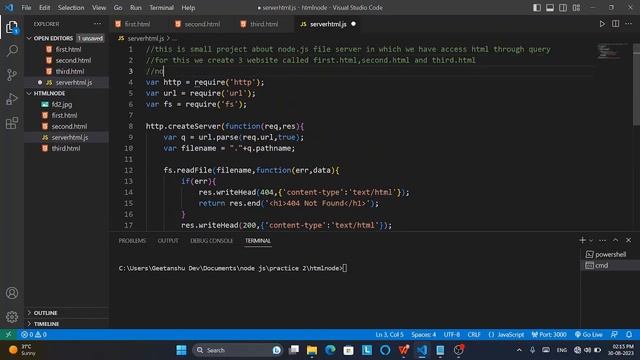Image resolution: width=640 pixels, height=360 pixels.
Task: Open the Edit menu
Action: pyautogui.click(x=44, y=8)
